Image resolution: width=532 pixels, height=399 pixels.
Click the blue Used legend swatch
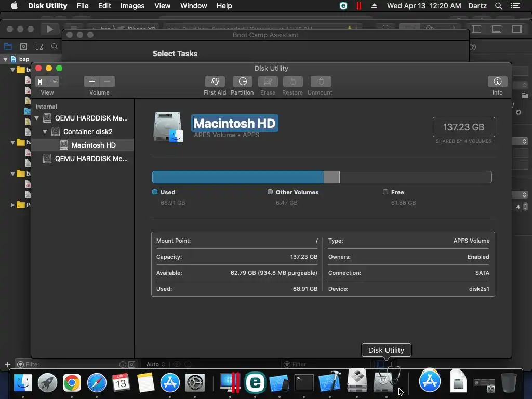(x=155, y=192)
